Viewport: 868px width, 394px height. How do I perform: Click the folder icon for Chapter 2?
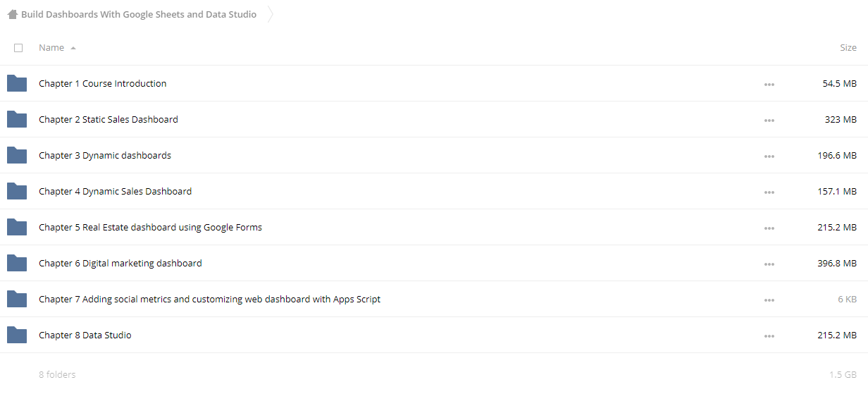point(17,119)
